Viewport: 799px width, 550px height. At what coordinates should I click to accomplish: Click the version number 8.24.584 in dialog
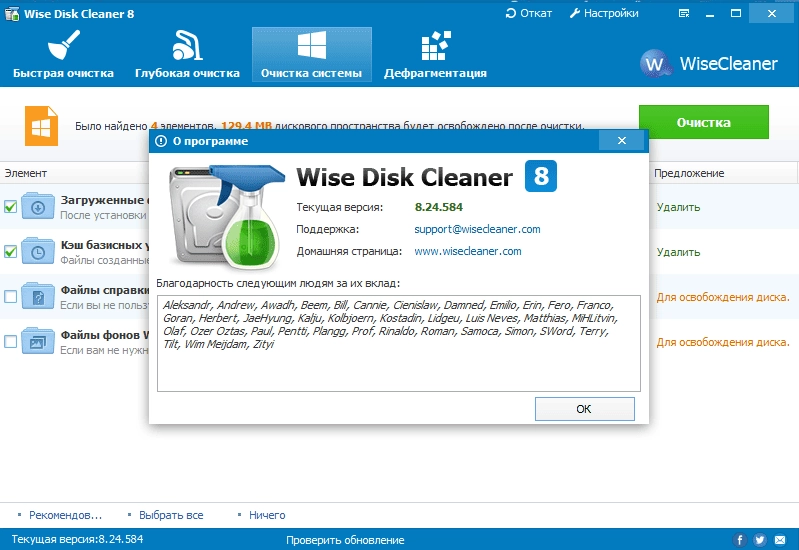coord(439,207)
